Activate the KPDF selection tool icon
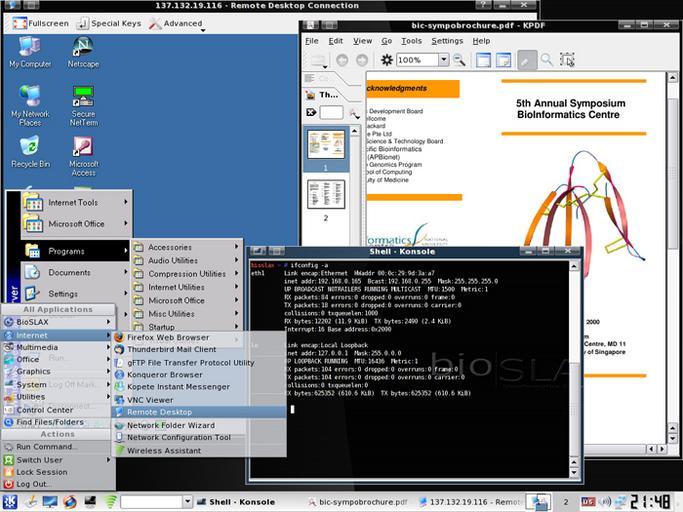The width and height of the screenshot is (683, 512). [x=567, y=60]
